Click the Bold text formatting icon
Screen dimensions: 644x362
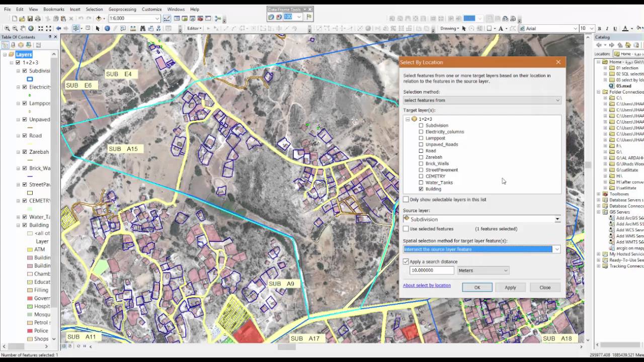pos(599,29)
